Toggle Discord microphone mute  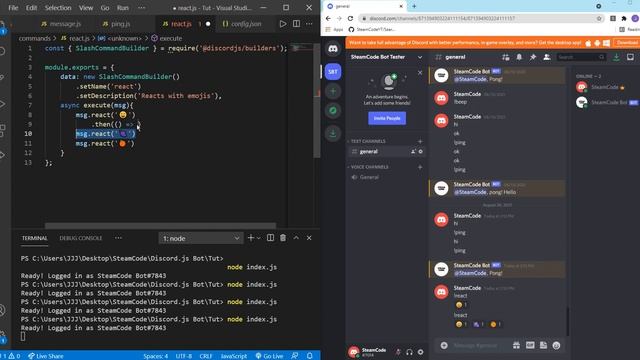coord(398,352)
